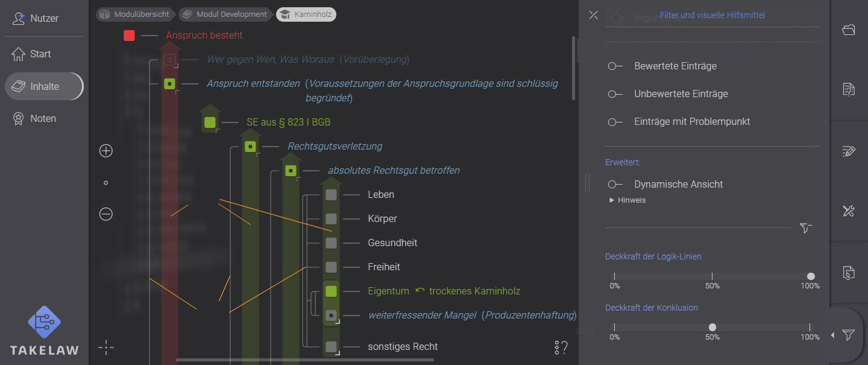Select the Eigentum tree entry

388,291
